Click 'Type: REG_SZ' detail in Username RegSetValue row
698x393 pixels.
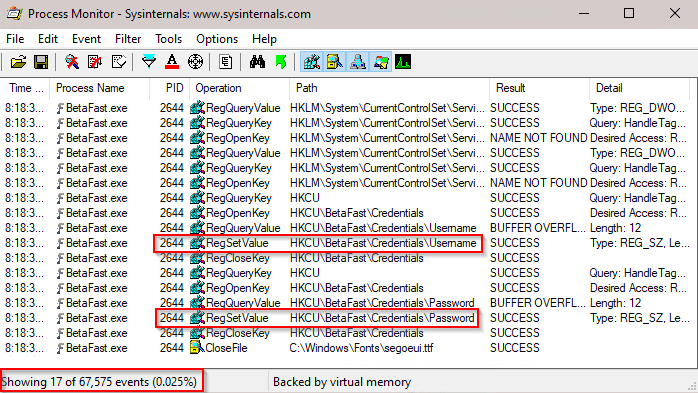point(640,243)
